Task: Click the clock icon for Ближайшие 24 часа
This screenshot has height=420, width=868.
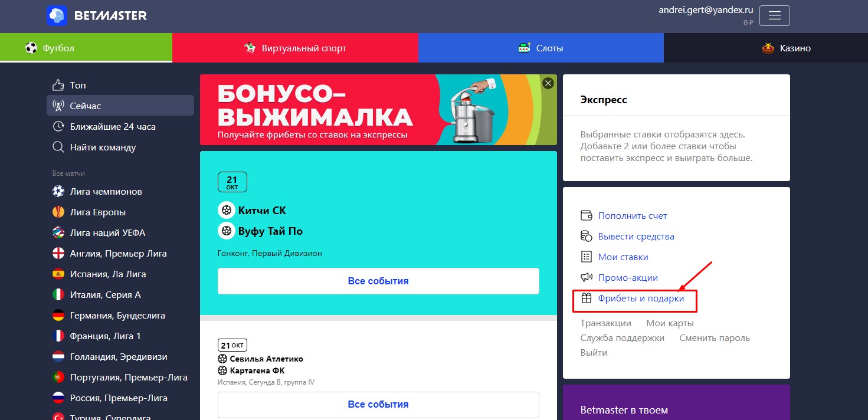Action: (58, 127)
